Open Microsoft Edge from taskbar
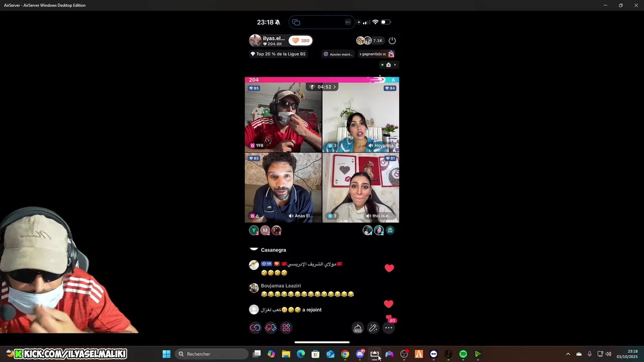The image size is (644, 362). [x=301, y=354]
